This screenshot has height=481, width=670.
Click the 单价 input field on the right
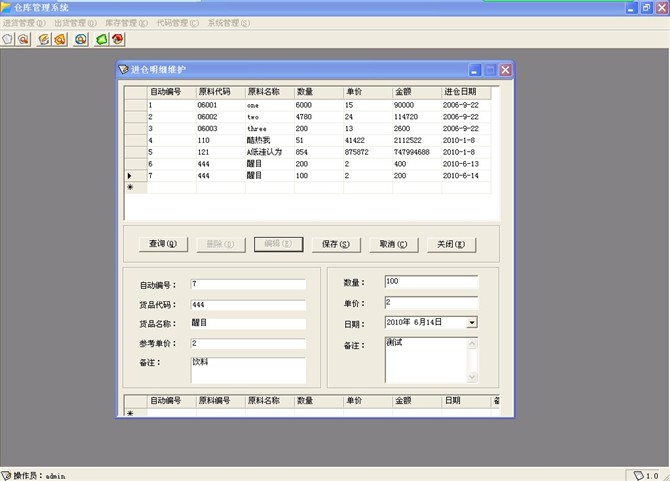click(431, 302)
